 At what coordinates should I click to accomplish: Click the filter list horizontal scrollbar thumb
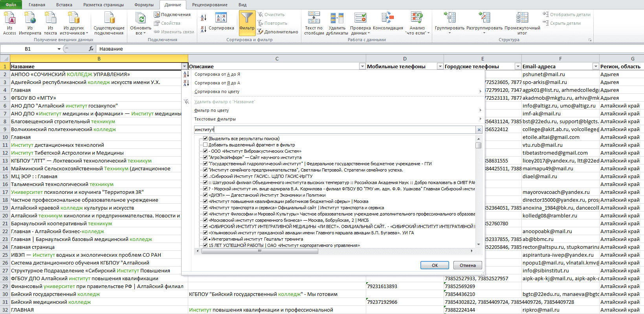pyautogui.click(x=260, y=251)
